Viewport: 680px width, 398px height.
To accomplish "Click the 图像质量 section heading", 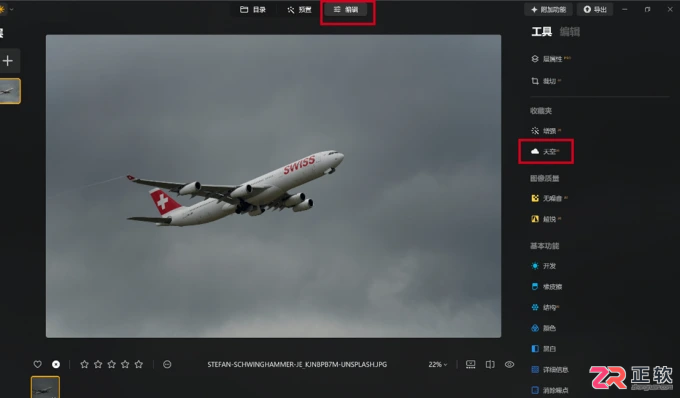I will tap(545, 178).
